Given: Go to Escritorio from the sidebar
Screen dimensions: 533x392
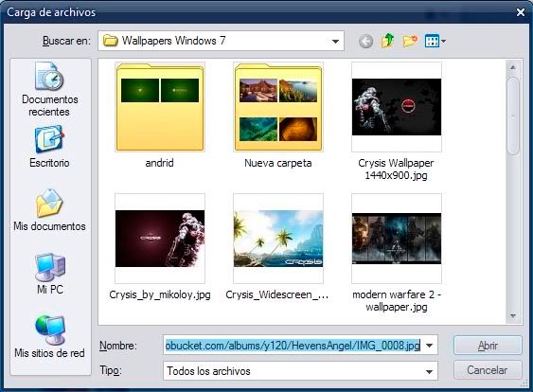Looking at the screenshot, I should coord(49,147).
